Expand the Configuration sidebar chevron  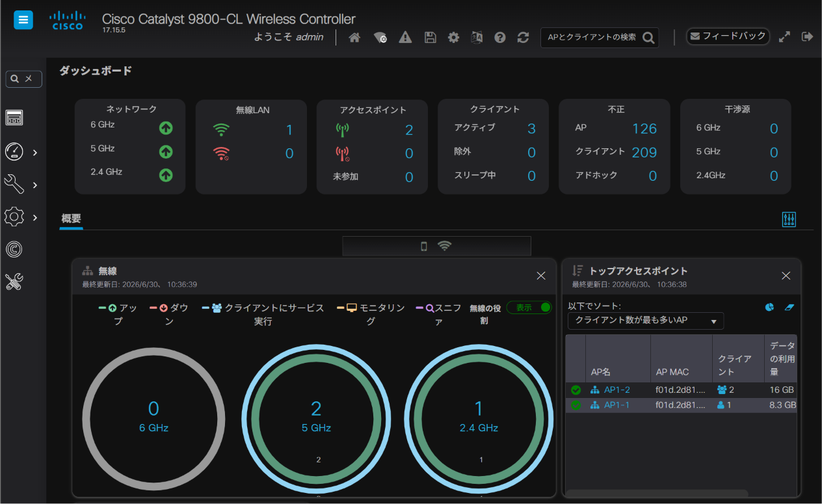pyautogui.click(x=35, y=185)
